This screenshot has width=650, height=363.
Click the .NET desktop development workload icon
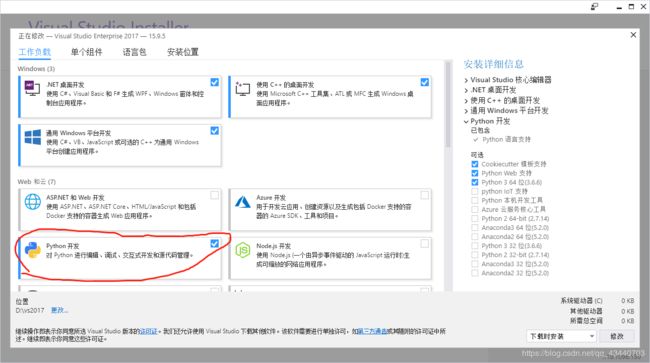coord(32,88)
